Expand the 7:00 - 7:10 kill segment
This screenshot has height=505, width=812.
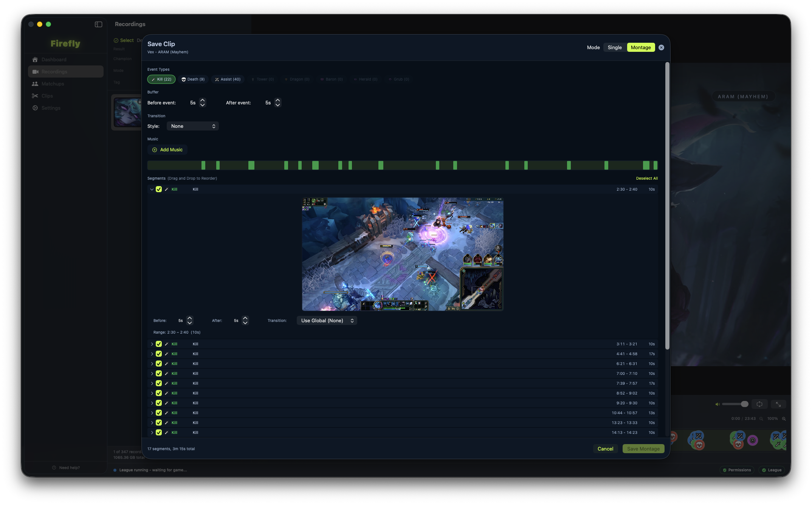[152, 373]
